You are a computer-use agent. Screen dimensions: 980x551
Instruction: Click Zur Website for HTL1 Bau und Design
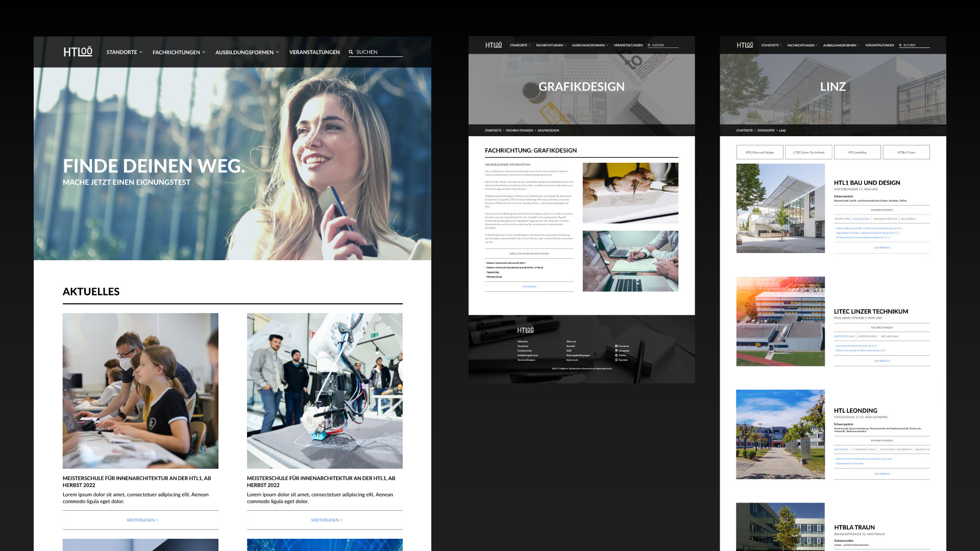(x=883, y=247)
